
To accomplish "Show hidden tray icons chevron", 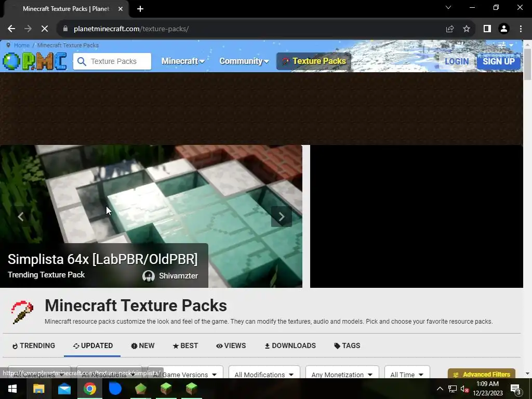I will 440,389.
